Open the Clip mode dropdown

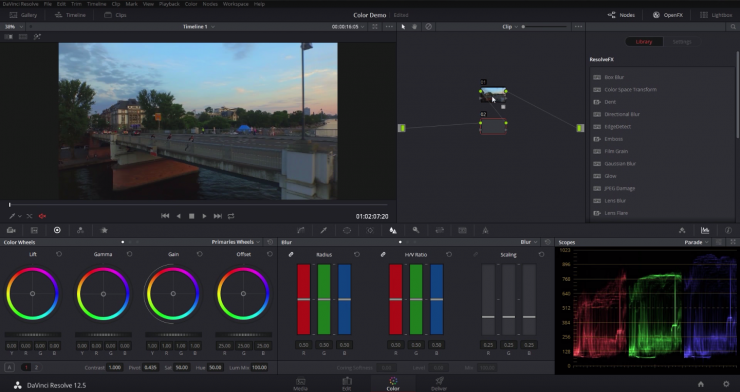click(510, 27)
